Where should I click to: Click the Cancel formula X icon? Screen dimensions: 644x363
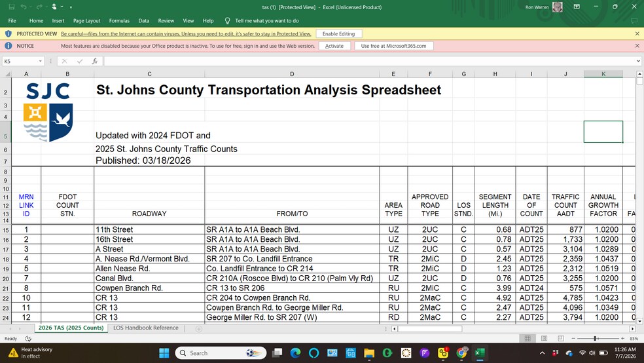[x=65, y=61]
